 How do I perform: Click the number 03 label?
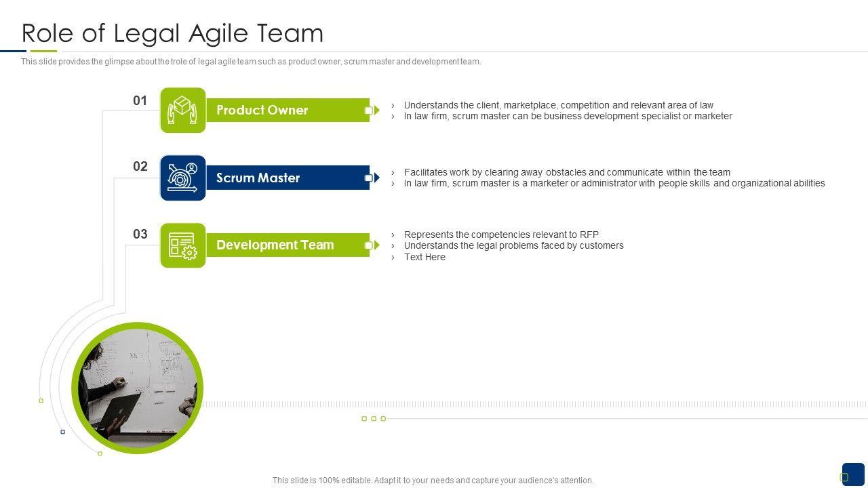point(140,235)
